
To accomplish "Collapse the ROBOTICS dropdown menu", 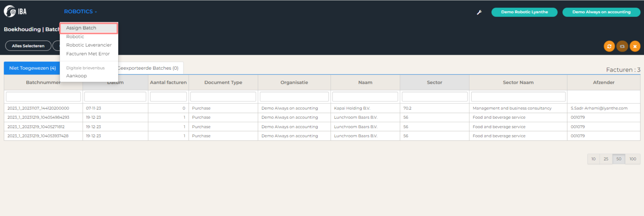I will 80,12.
